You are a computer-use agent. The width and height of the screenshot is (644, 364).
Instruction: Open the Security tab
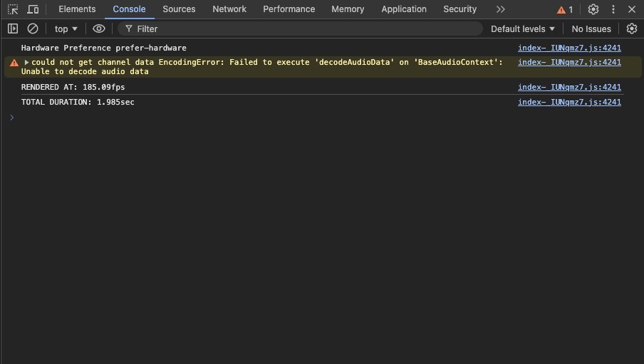click(460, 9)
